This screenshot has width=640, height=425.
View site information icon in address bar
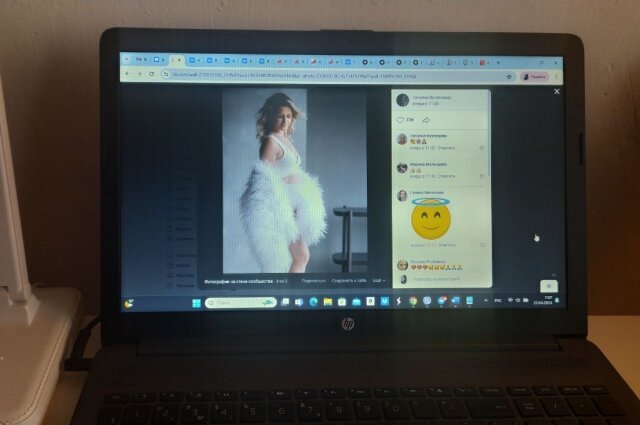tap(165, 74)
